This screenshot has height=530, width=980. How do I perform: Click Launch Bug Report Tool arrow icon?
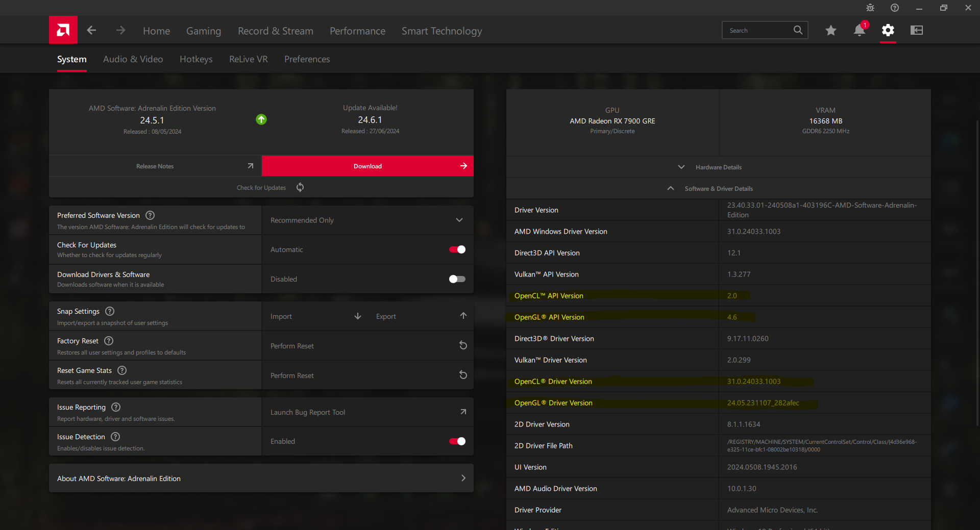463,412
